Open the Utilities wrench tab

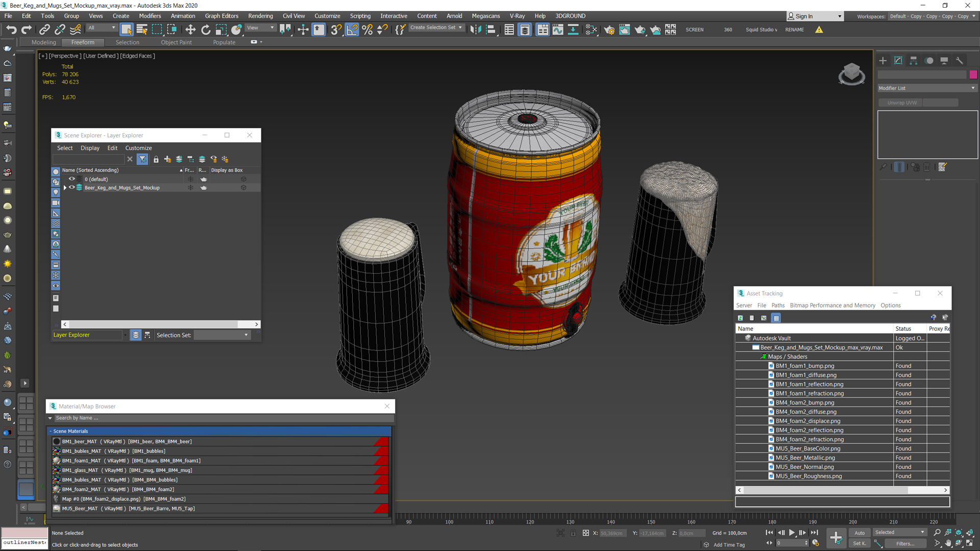960,61
